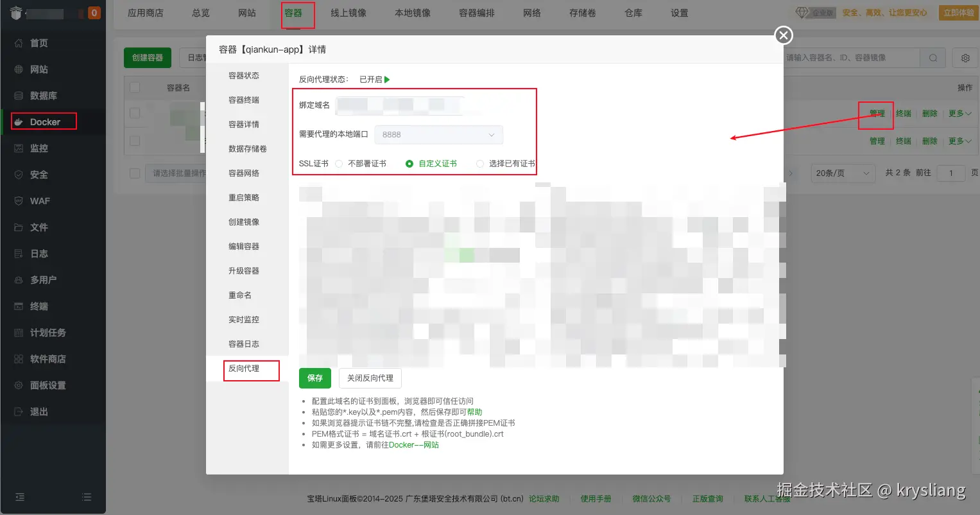Click the green 保存 button
980x515 pixels.
315,378
